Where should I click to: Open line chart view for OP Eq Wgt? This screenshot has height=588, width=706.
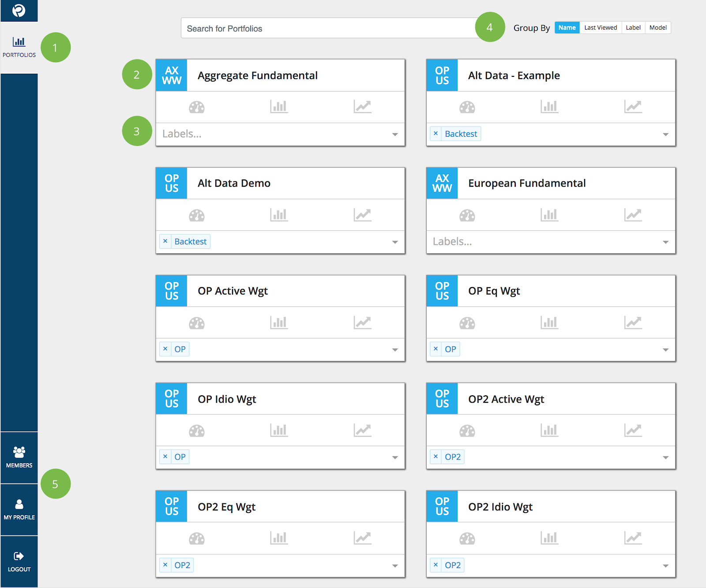[x=633, y=323]
